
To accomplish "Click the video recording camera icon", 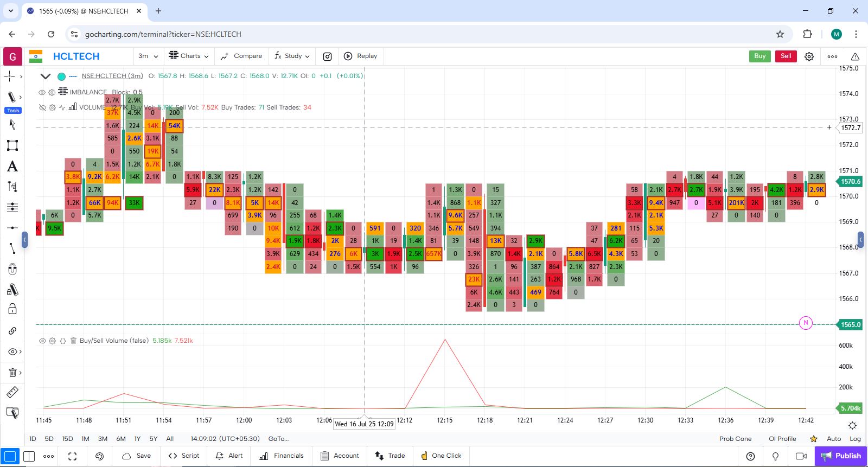I will click(801, 456).
